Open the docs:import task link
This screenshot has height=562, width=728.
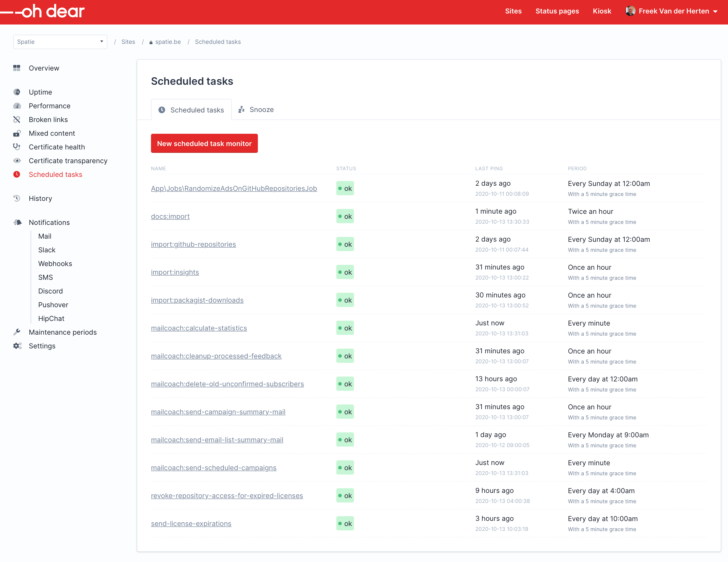click(170, 216)
